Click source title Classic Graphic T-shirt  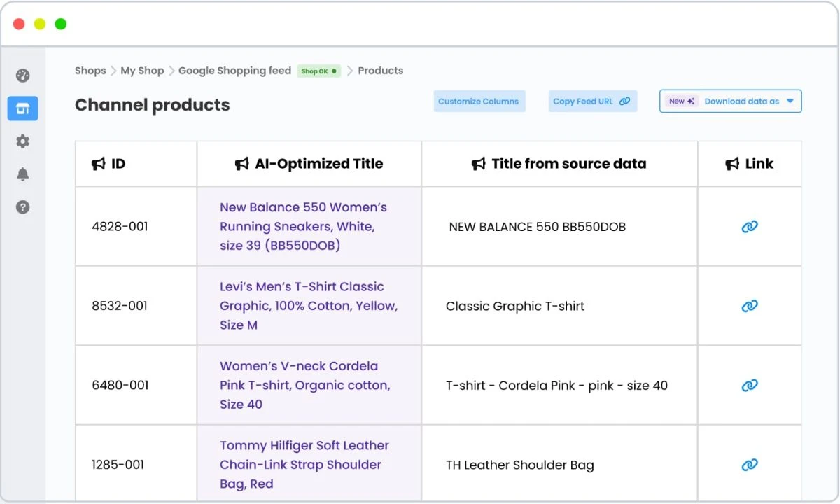click(515, 306)
